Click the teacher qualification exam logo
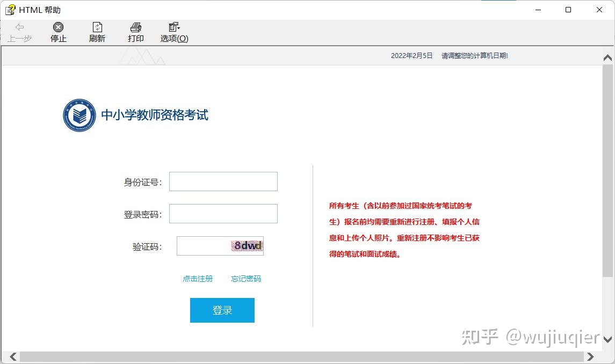 [79, 115]
